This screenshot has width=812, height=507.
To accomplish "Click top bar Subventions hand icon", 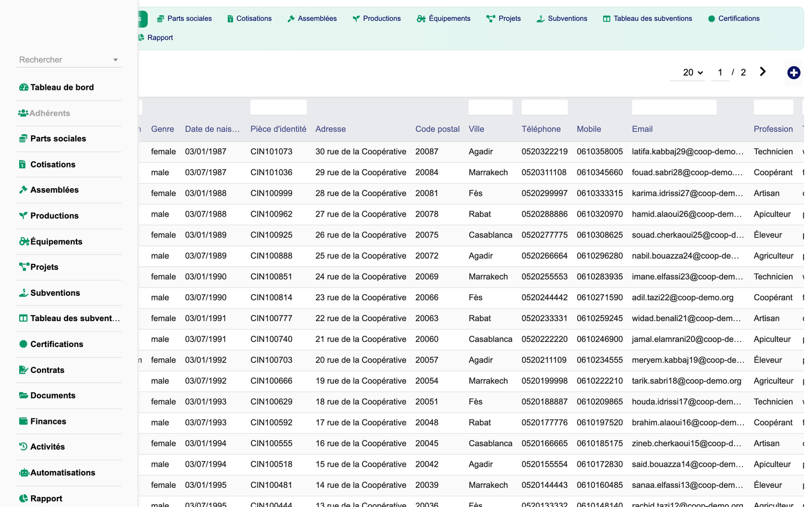I will click(541, 19).
